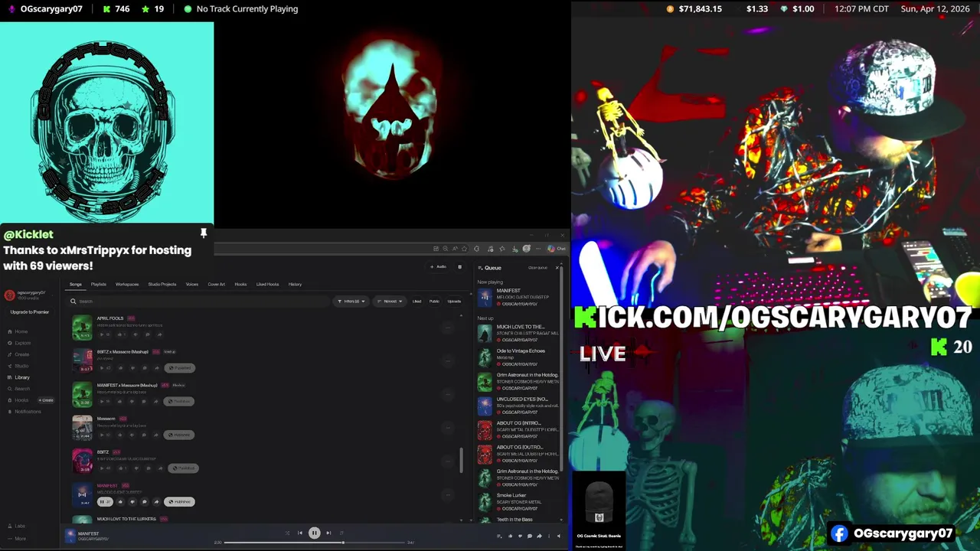The height and width of the screenshot is (551, 980).
Task: Open more options for MANIFEST x Massacre mashup
Action: (x=448, y=395)
